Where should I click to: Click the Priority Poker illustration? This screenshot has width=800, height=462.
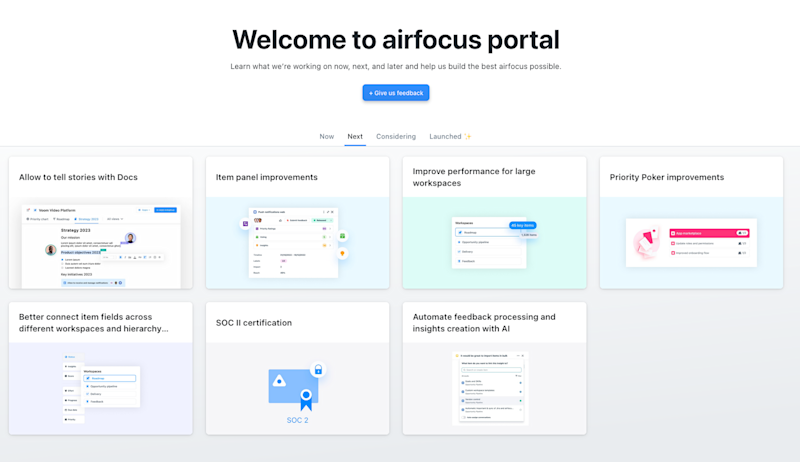tap(691, 243)
